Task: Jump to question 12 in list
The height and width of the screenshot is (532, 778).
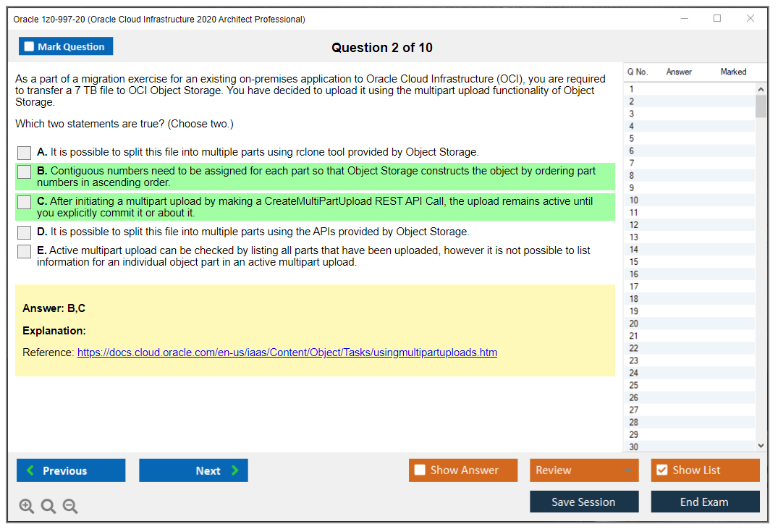Action: coord(690,225)
